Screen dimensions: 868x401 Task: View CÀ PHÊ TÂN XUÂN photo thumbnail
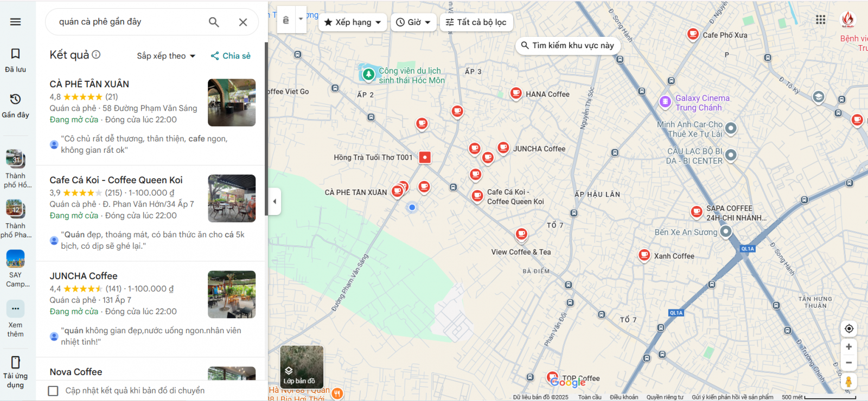click(232, 102)
